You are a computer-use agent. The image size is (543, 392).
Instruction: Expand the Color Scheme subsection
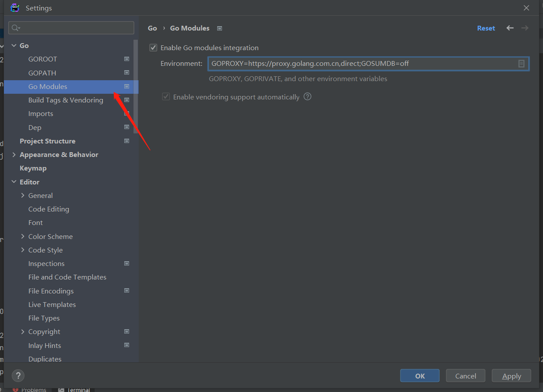(x=23, y=236)
